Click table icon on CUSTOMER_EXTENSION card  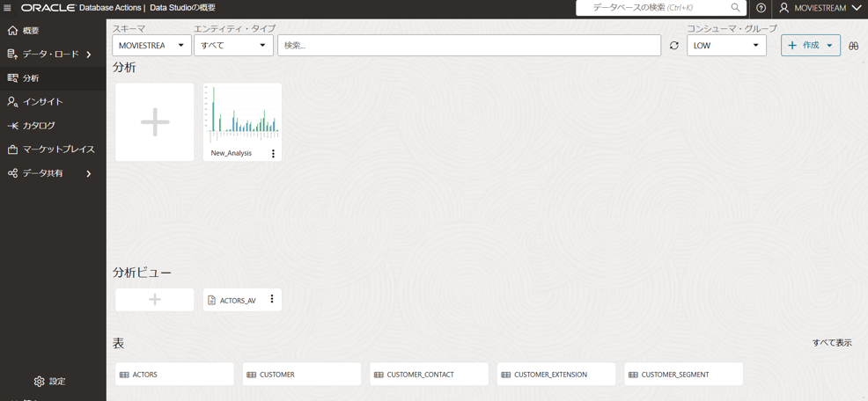click(506, 375)
